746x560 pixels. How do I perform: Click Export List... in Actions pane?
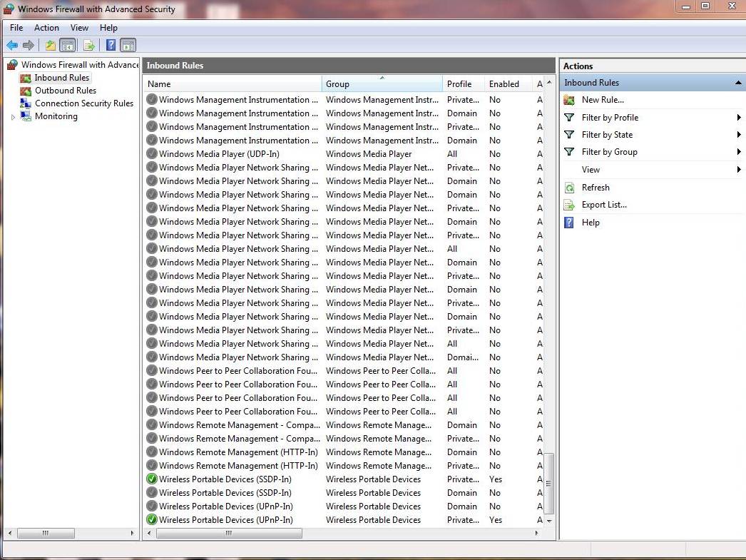coord(604,205)
